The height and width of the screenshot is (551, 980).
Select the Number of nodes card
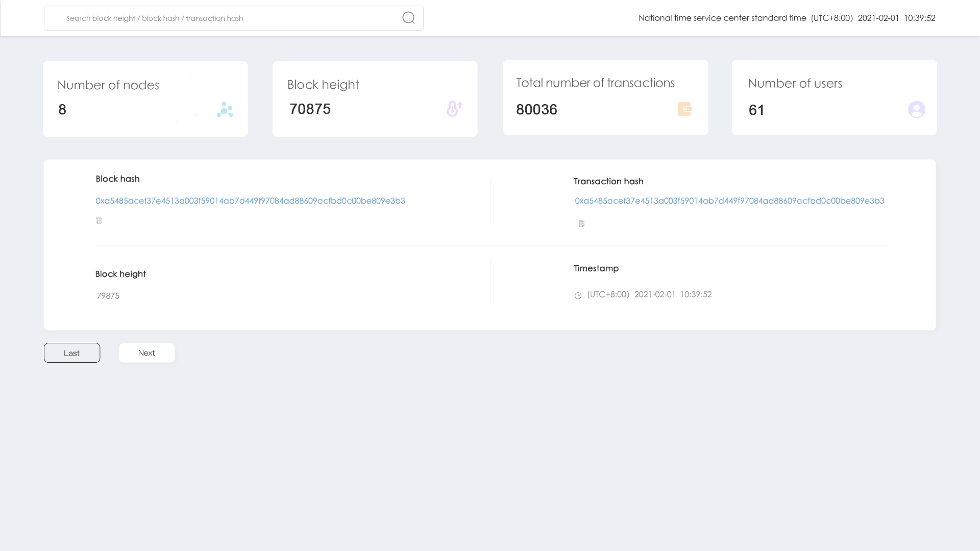click(x=145, y=99)
